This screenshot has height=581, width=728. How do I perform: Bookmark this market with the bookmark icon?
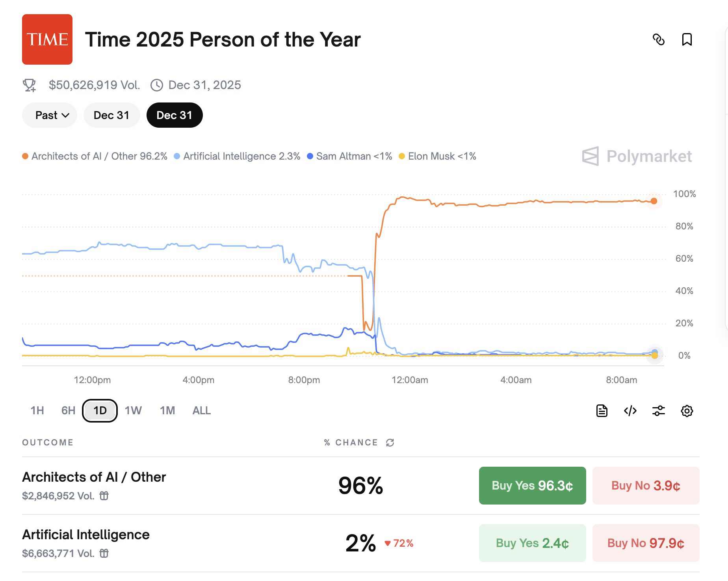point(687,39)
